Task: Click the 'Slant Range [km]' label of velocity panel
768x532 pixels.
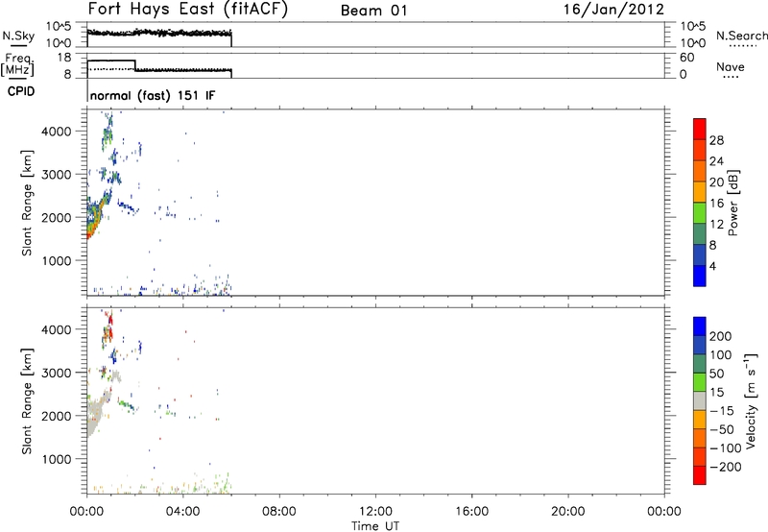Action: point(27,401)
